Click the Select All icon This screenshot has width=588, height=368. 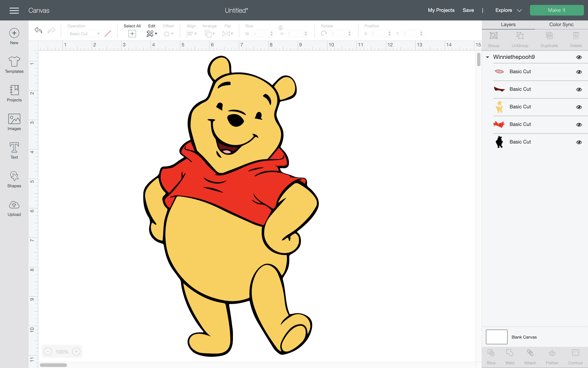pyautogui.click(x=132, y=34)
